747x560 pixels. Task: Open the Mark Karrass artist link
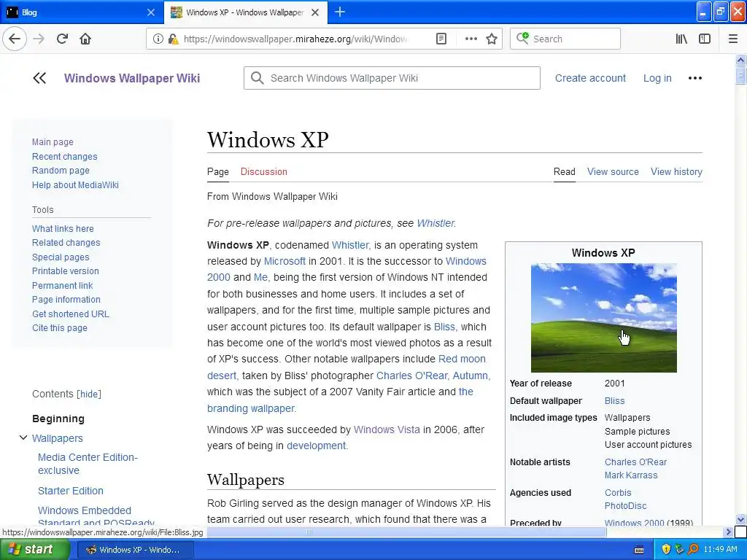[631, 475]
